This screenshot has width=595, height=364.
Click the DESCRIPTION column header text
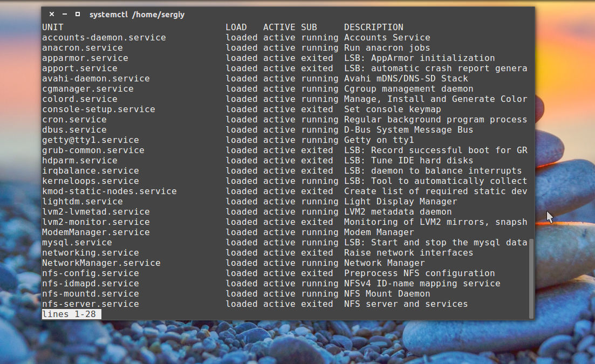pyautogui.click(x=373, y=27)
